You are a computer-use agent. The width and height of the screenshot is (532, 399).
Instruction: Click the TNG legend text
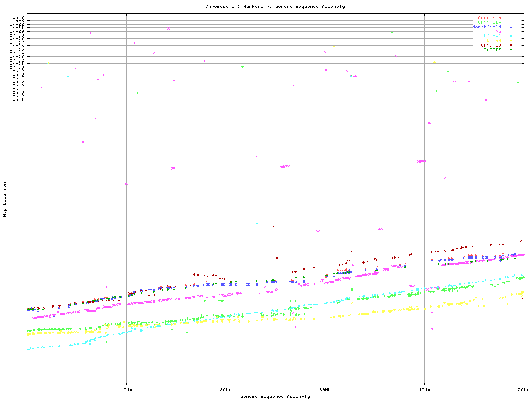[497, 32]
